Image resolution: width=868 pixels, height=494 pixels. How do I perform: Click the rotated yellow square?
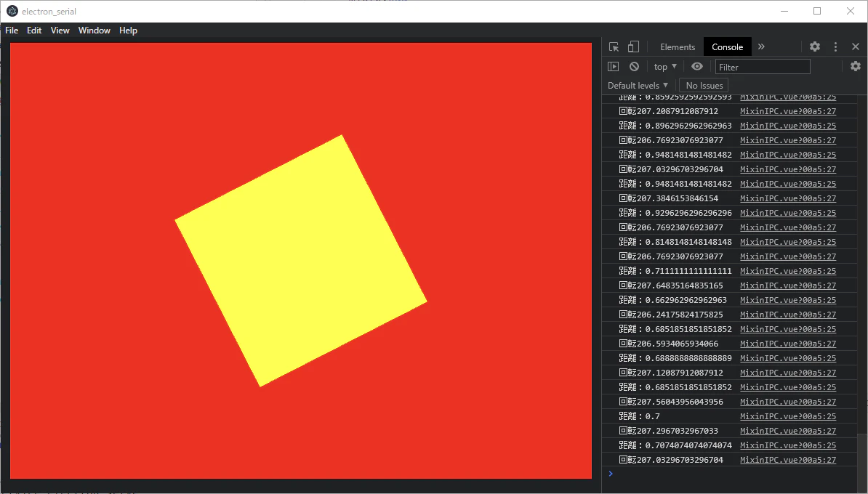pyautogui.click(x=301, y=261)
